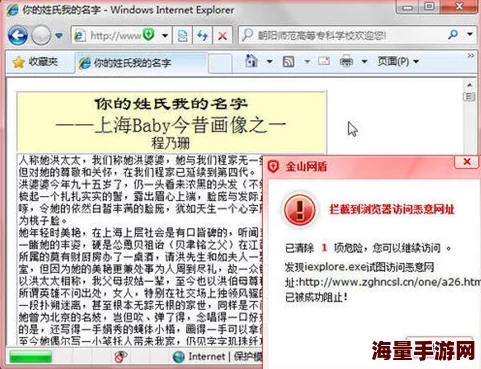Image resolution: width=481 pixels, height=369 pixels.
Task: Run search with the magnifier at right
Action: coord(453,34)
